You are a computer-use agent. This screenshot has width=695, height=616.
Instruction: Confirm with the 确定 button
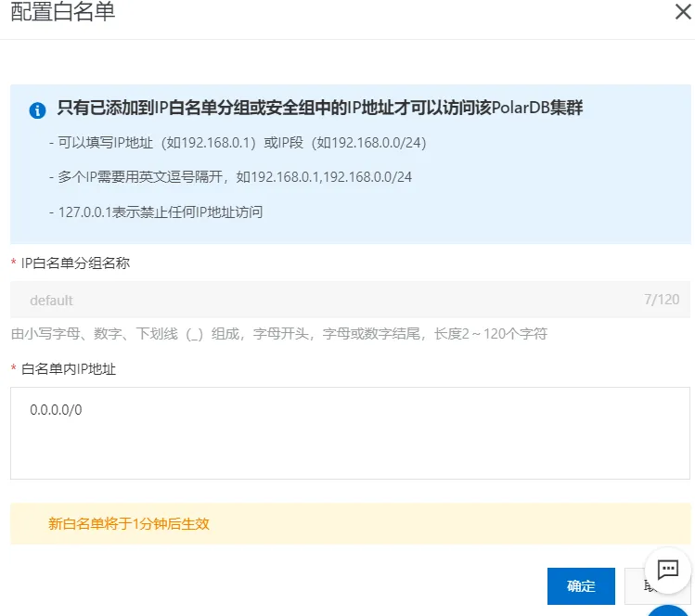pyautogui.click(x=581, y=586)
